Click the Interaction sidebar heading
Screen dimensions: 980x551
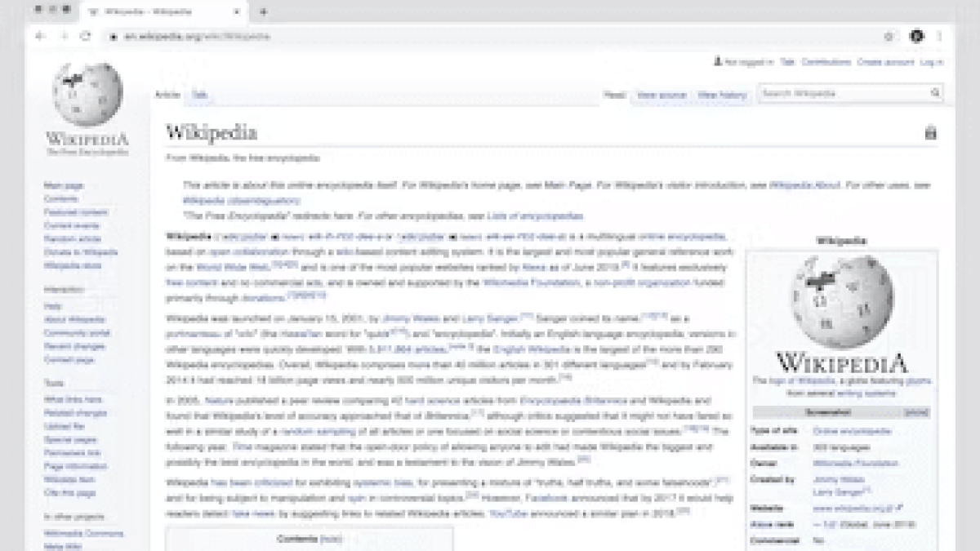point(64,290)
